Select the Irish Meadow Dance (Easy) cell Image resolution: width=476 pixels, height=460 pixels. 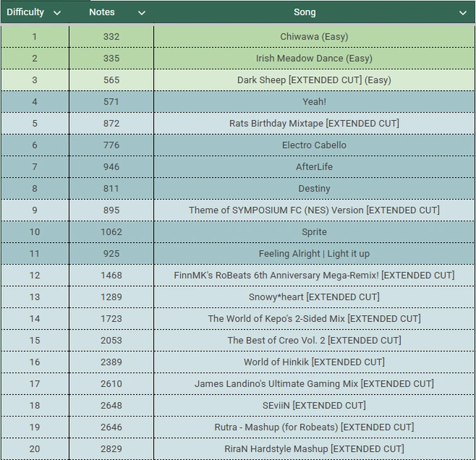coord(314,58)
